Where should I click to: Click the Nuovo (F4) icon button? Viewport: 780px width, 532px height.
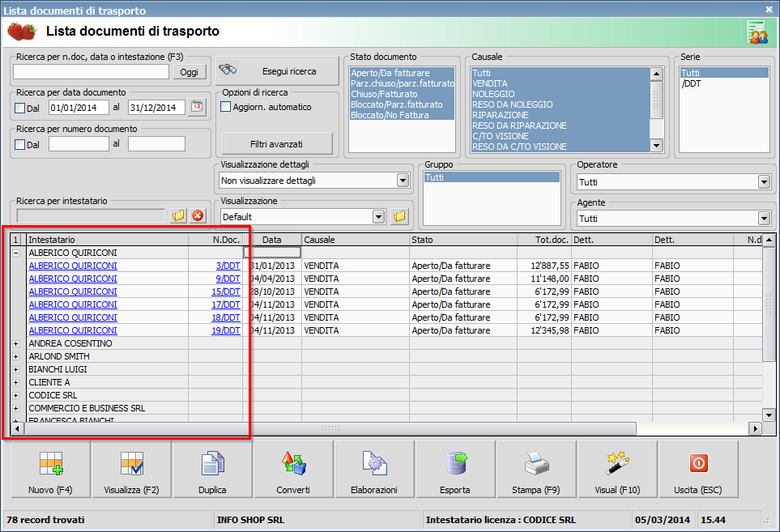click(51, 469)
